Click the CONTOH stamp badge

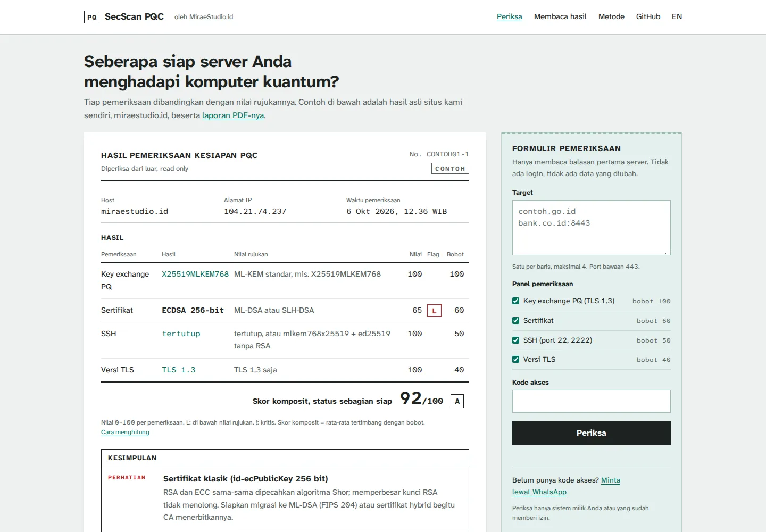[450, 169]
